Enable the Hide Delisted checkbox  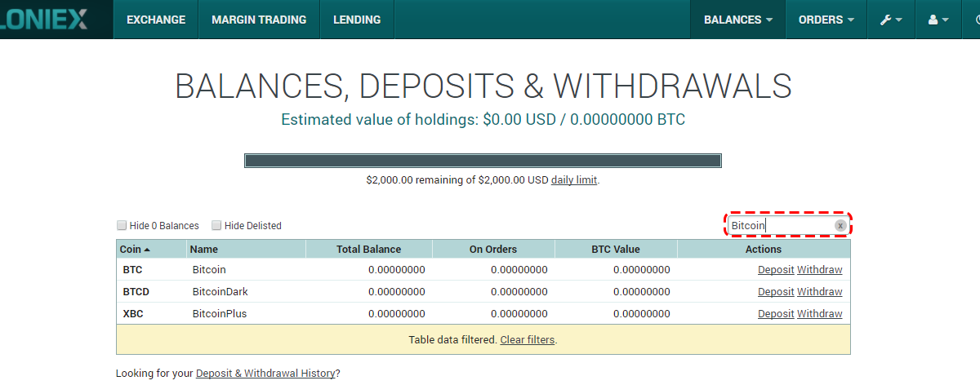216,225
